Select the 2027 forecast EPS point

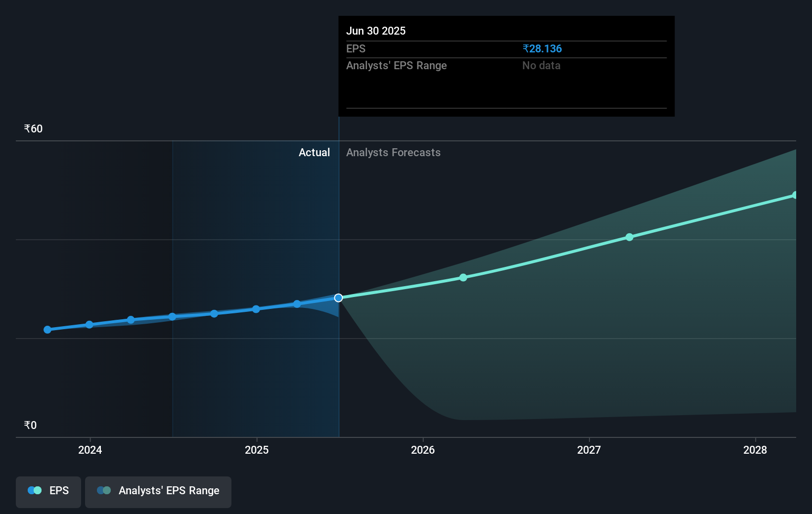(630, 237)
